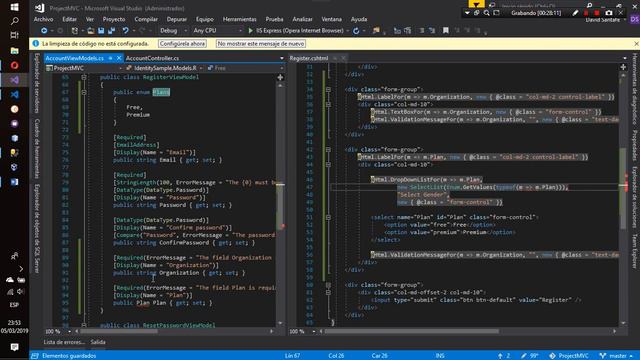The image size is (640, 360).
Task: Open the Windows Start menu
Action: 14,7
